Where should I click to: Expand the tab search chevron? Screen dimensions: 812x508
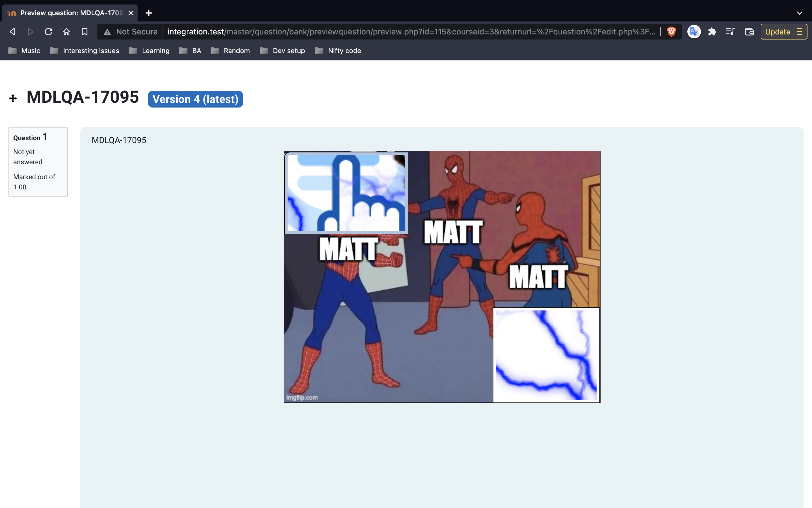(800, 13)
